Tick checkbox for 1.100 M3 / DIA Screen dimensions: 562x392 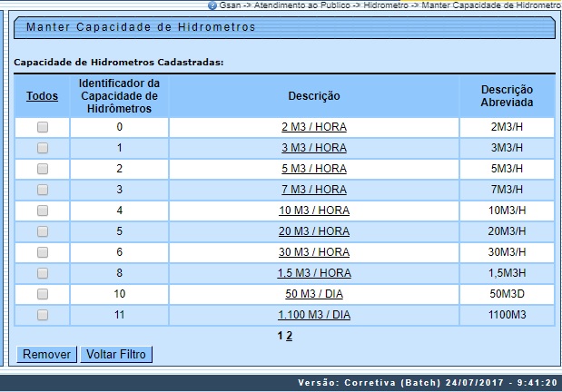point(43,315)
